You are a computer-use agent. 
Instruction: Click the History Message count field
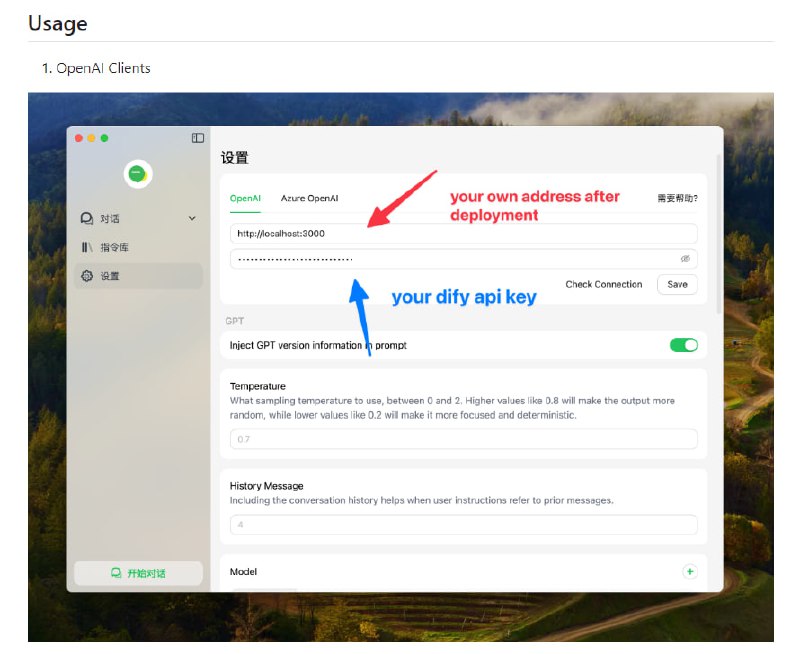click(x=460, y=523)
